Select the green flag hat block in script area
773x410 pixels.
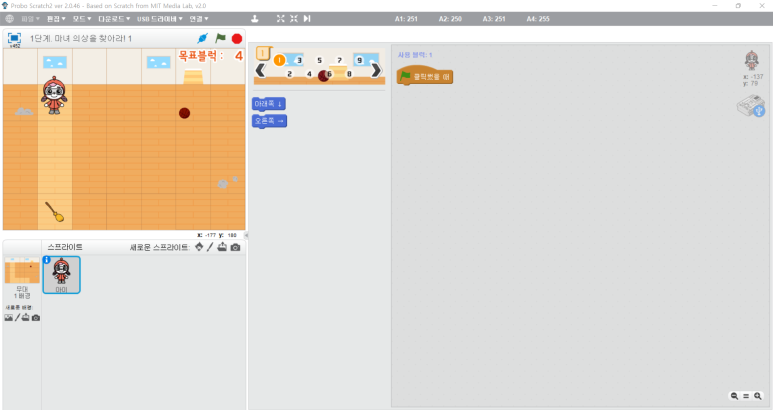pos(425,76)
